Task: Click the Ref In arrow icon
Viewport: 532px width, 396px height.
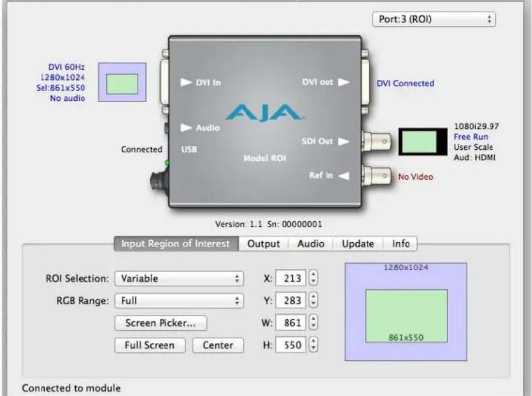Action: tap(344, 176)
